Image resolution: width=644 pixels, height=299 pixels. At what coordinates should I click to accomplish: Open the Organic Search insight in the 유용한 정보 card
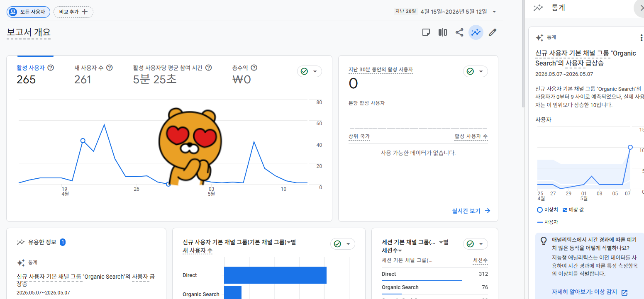click(x=85, y=280)
